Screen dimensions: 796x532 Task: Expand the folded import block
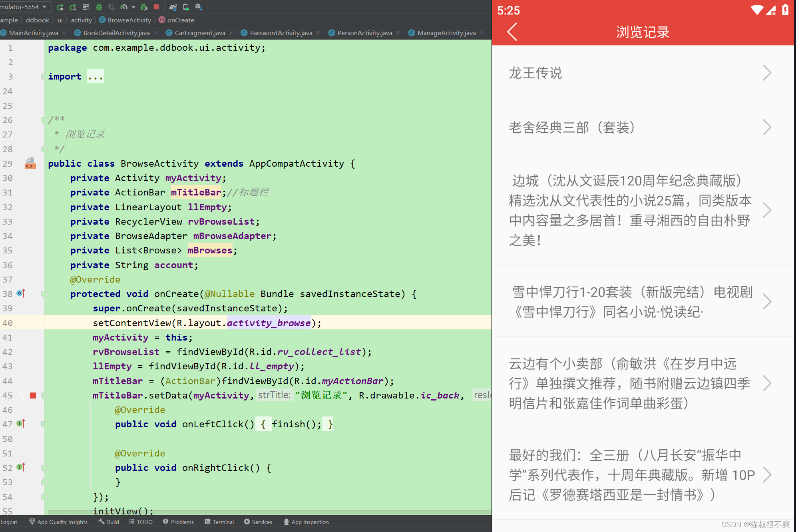[x=44, y=76]
